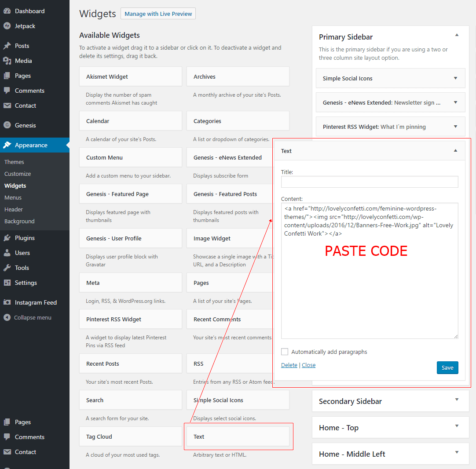Expand the Simple Social Icons widget dropdown
The height and width of the screenshot is (469, 476).
(455, 78)
